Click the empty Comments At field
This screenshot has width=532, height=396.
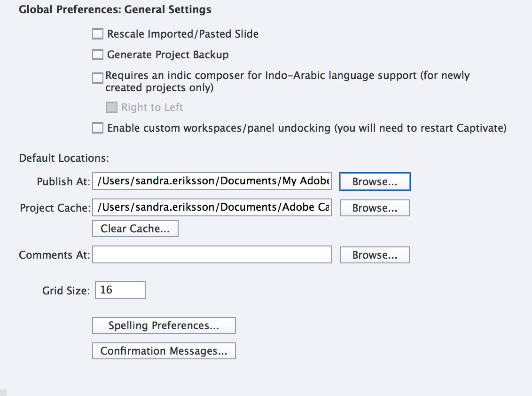(212, 255)
